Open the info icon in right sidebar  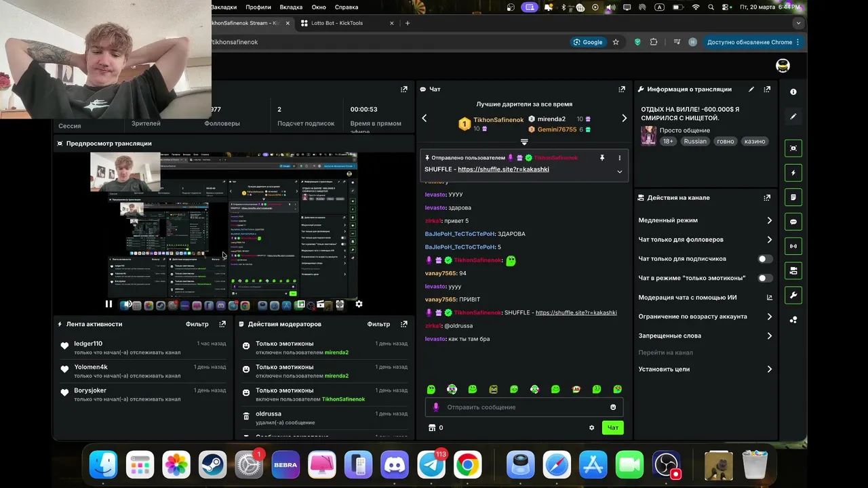point(793,91)
